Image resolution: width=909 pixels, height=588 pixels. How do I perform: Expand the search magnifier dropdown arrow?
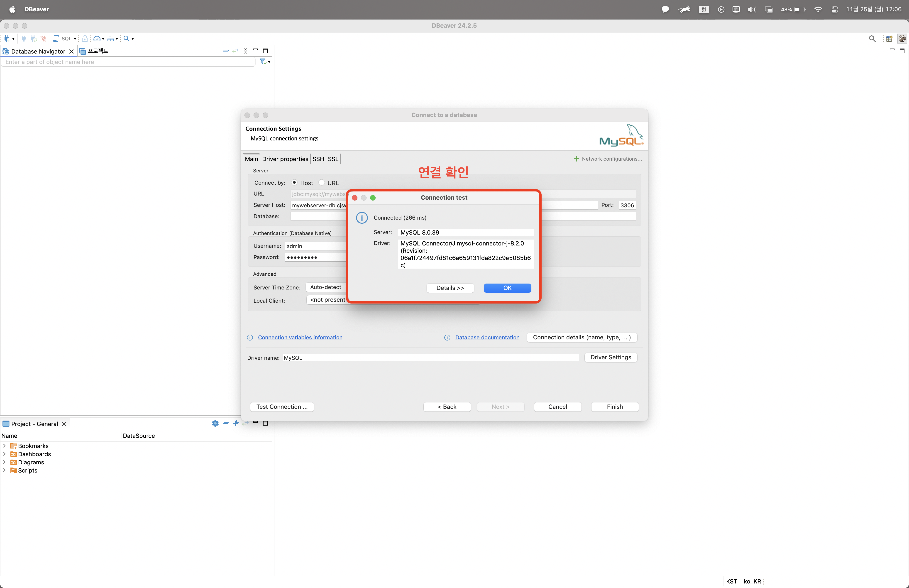click(132, 39)
